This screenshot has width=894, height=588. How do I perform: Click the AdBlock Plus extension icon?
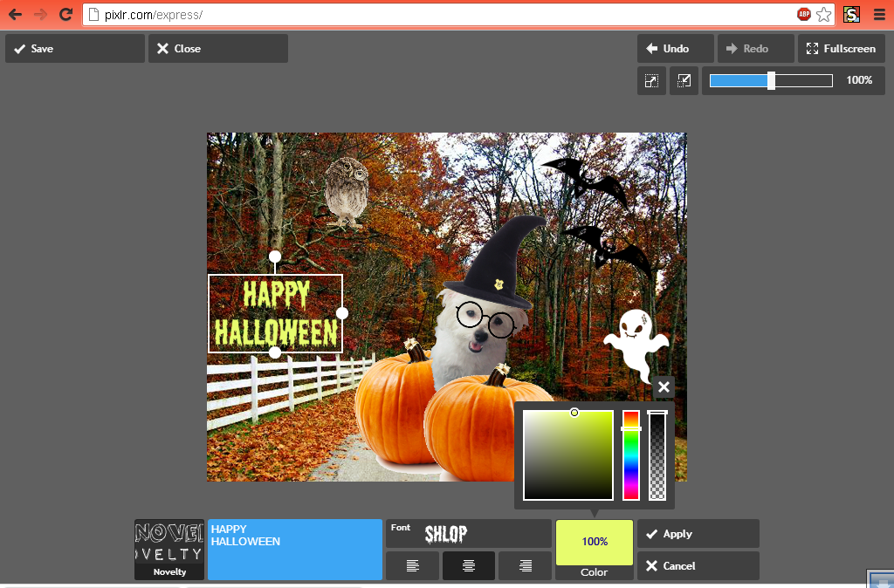804,15
